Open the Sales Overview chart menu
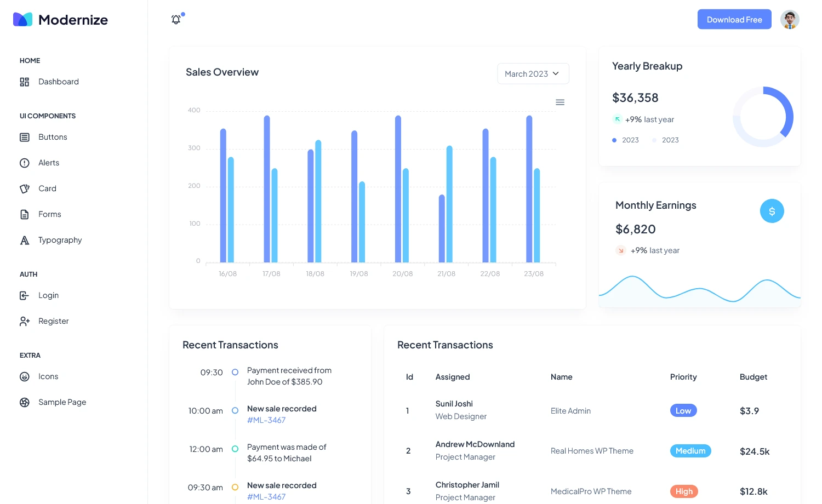Screen dimensions: 822x504 point(560,102)
